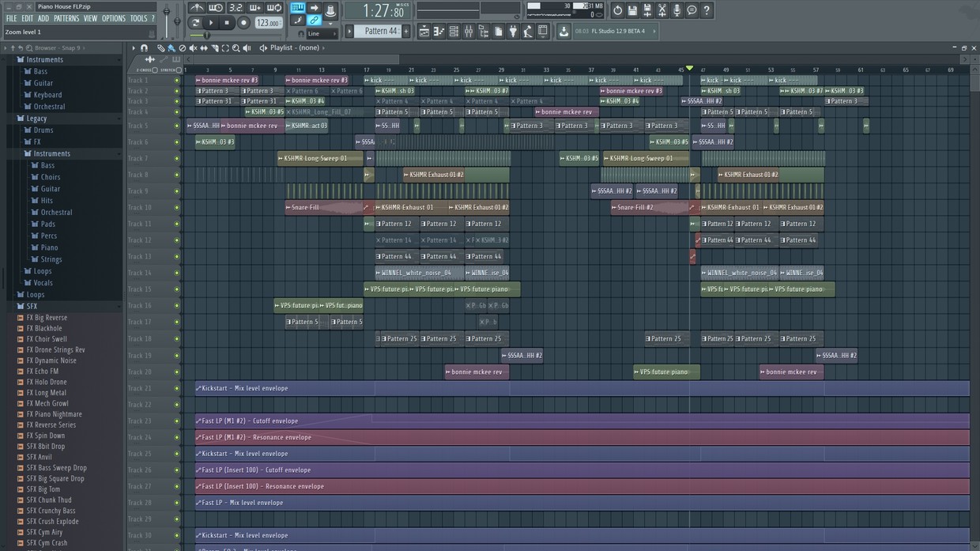Toggle typing keyboard to piano keyboard
The height and width of the screenshot is (551, 980).
298,8
